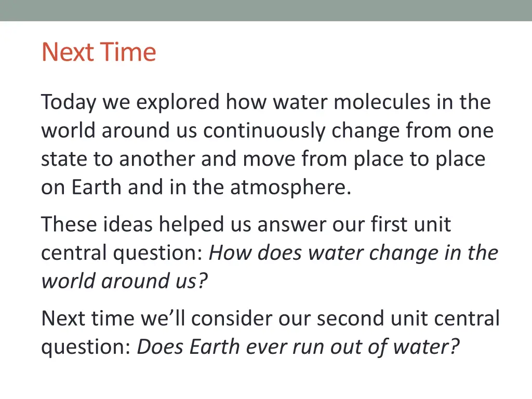Click the word 'Today' in the first paragraph

[69, 102]
